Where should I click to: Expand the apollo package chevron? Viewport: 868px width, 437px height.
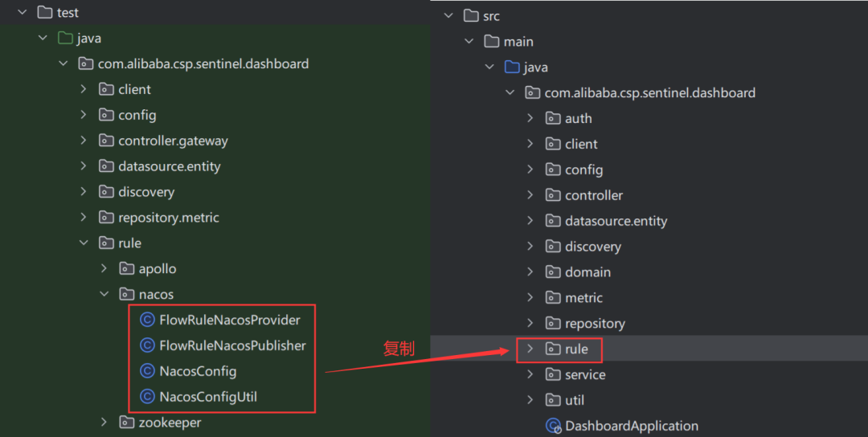pos(104,268)
